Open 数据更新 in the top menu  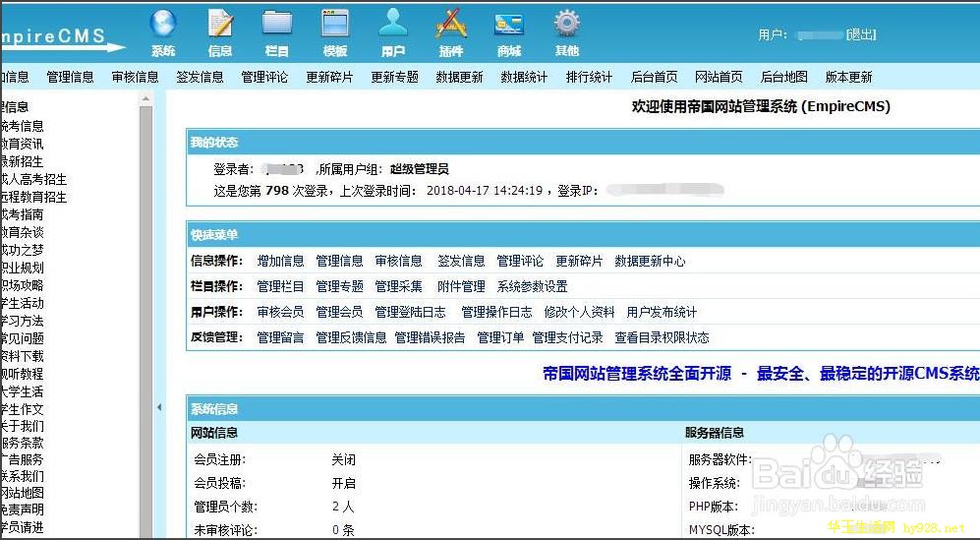(x=460, y=77)
